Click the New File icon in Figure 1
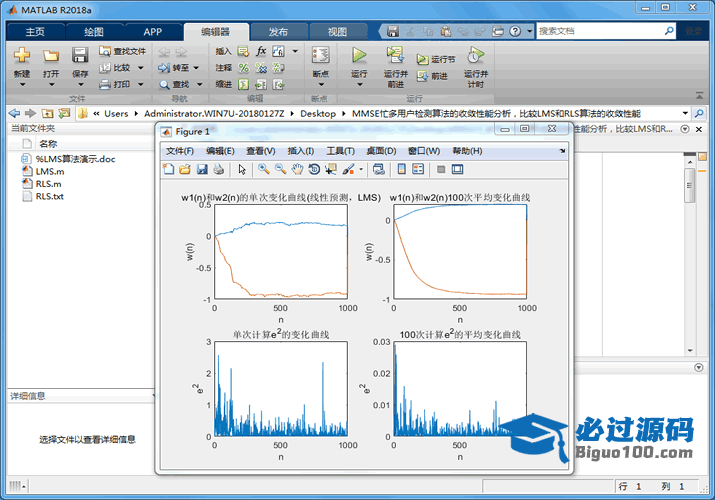715x500 pixels. 168,170
